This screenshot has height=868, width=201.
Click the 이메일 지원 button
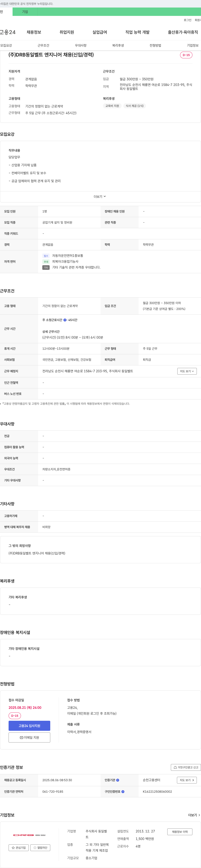pyautogui.click(x=29, y=737)
